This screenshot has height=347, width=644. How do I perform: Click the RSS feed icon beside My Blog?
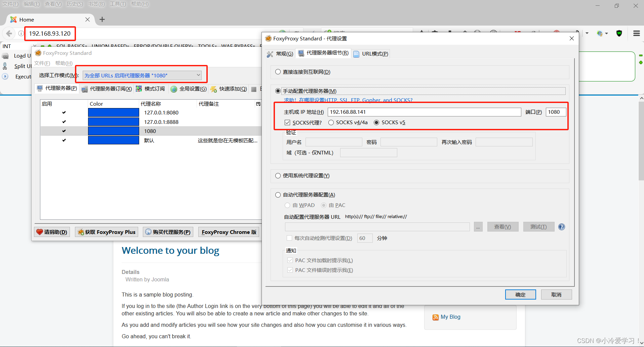point(436,317)
